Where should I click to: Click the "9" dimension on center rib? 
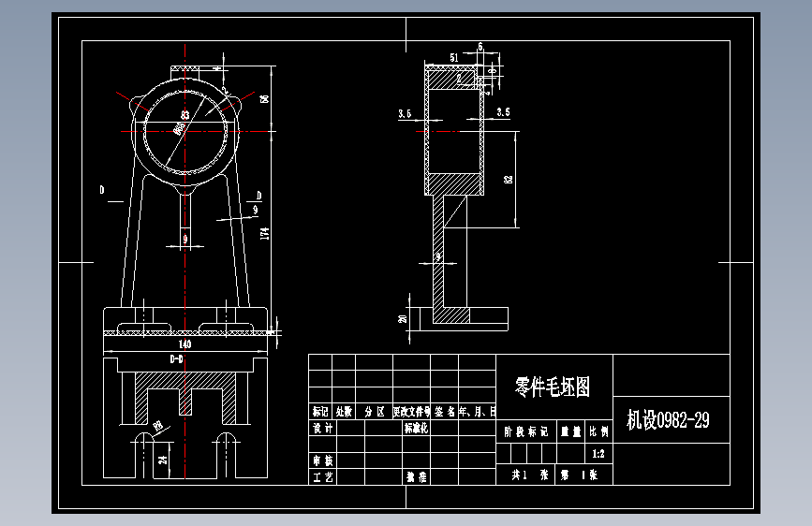coord(185,240)
